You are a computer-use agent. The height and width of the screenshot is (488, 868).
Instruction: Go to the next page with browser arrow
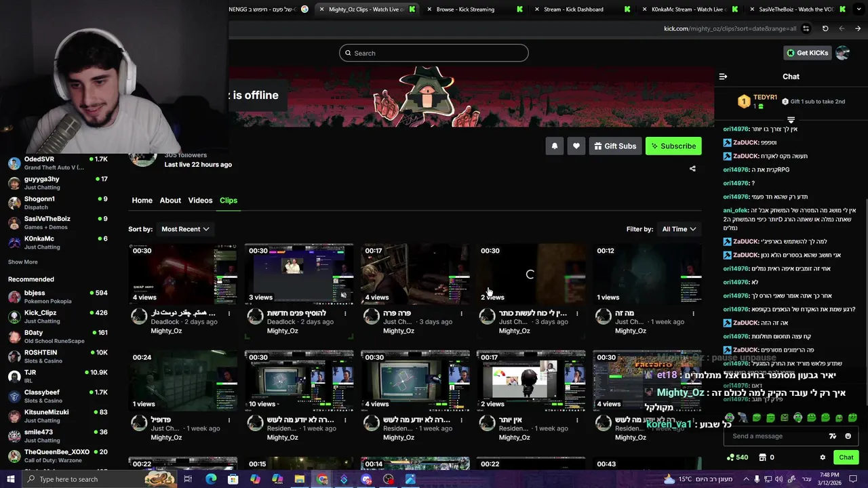coord(858,28)
